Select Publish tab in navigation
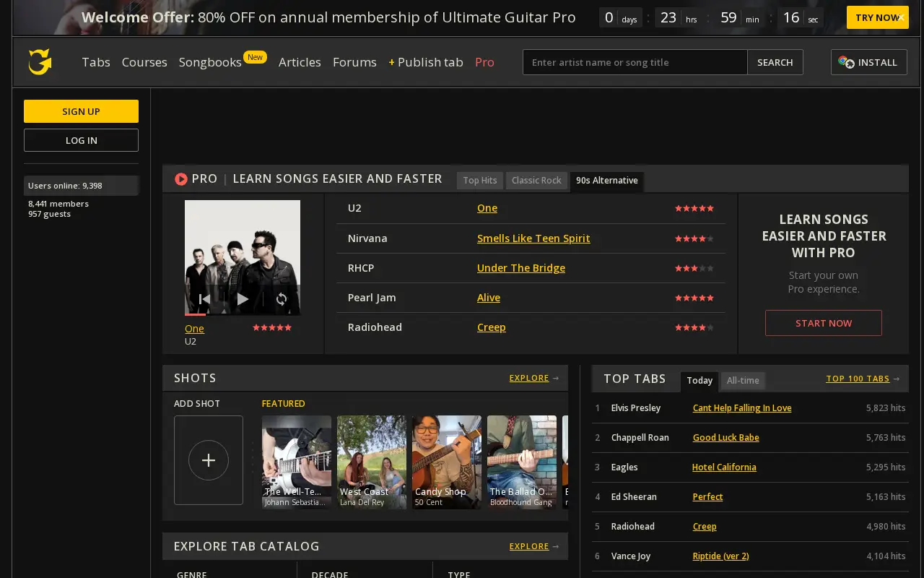Screen dimensions: 924x578 [426, 62]
